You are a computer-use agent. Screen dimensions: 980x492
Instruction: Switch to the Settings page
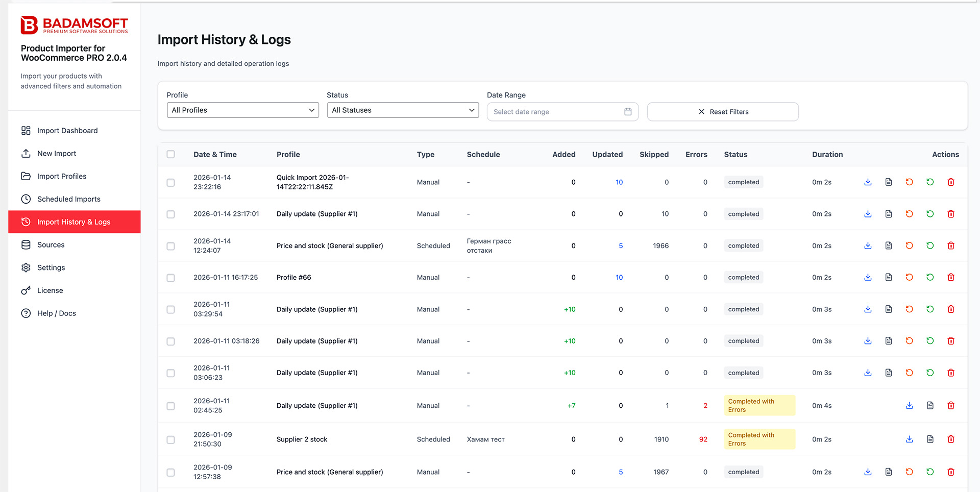51,267
